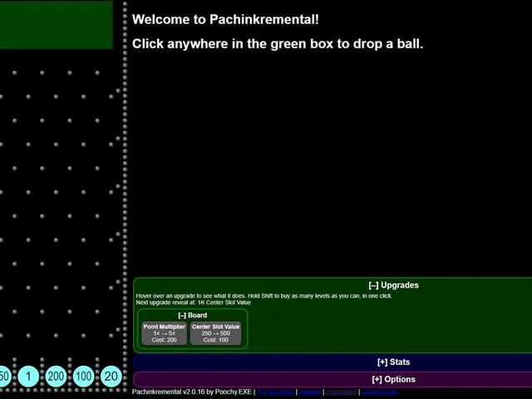The width and height of the screenshot is (532, 399).
Task: Click the slot labeled 200
Action: click(x=56, y=377)
